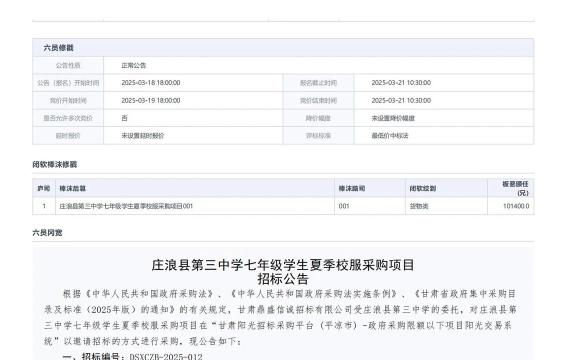Select the value 未设置延时报价

(143, 136)
